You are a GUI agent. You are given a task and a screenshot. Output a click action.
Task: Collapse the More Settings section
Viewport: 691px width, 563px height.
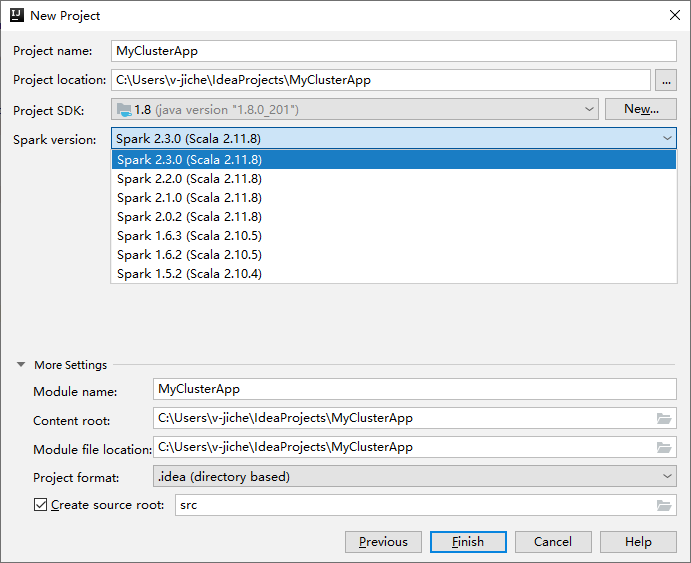21,365
